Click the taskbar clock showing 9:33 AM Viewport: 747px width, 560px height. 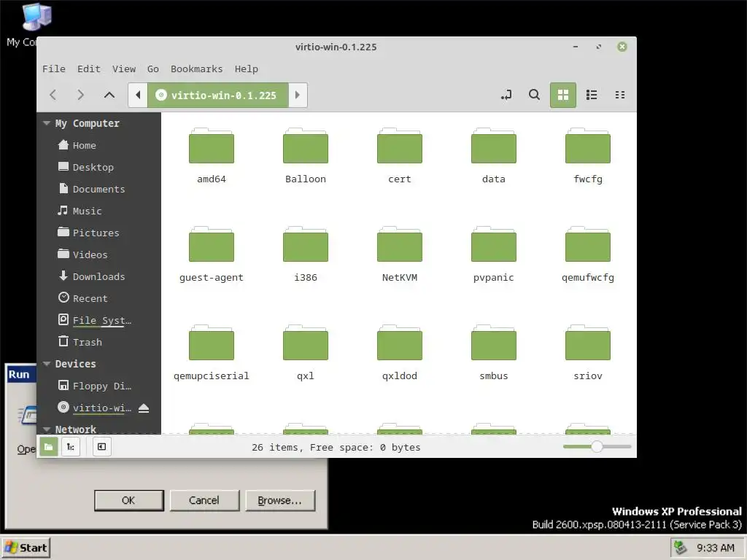click(716, 548)
